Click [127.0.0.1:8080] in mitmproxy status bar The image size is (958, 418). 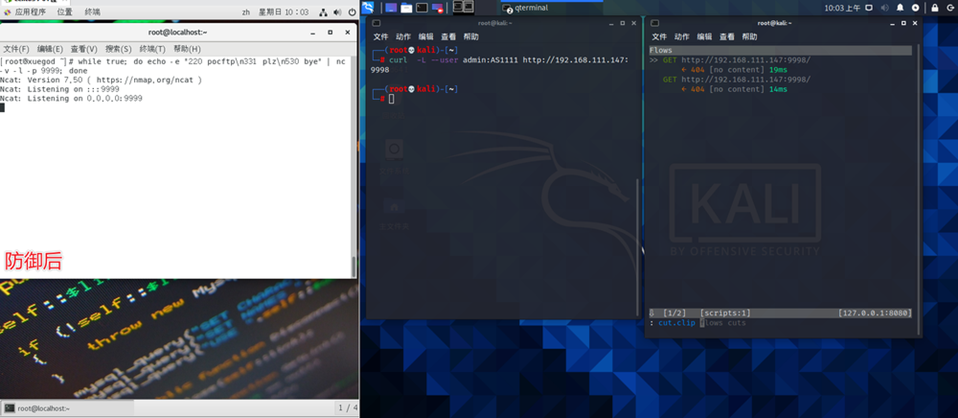[875, 313]
